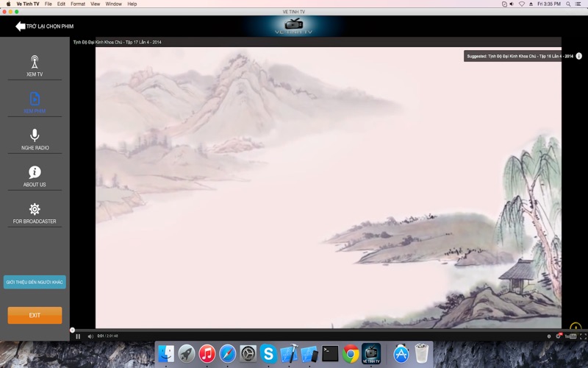Go back via the white arrow icon
588x368 pixels.
21,26
